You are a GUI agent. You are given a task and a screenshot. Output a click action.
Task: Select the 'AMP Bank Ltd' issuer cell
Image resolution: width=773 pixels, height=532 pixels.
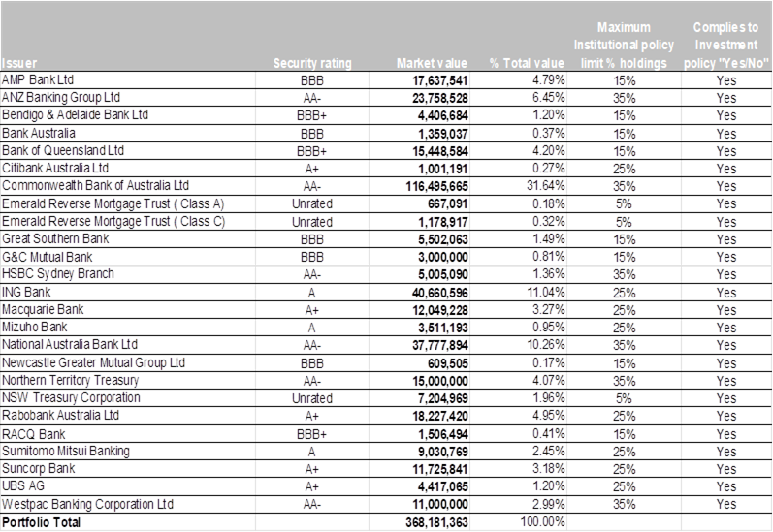click(38, 79)
